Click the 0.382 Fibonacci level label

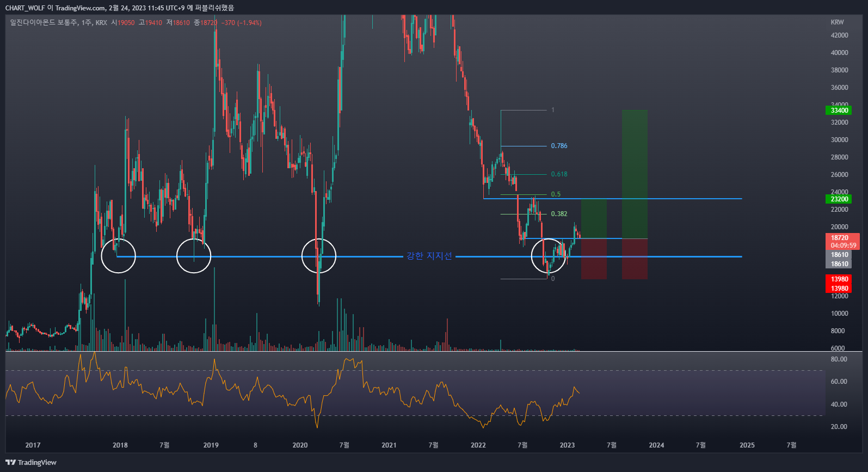coord(559,214)
